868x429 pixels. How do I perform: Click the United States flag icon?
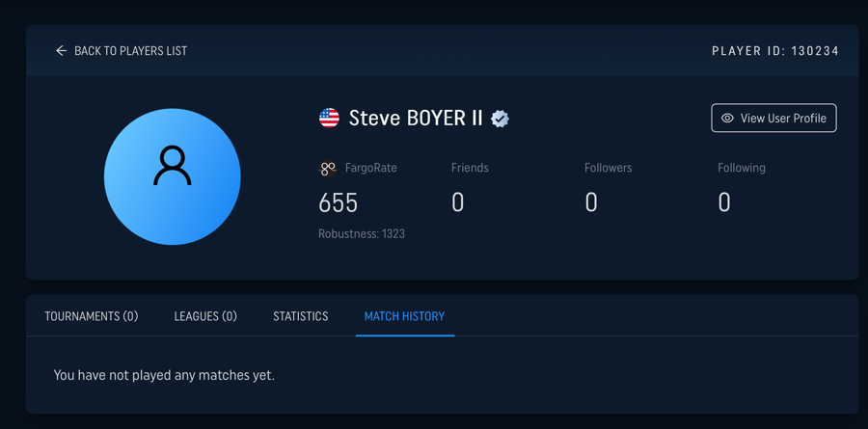330,118
